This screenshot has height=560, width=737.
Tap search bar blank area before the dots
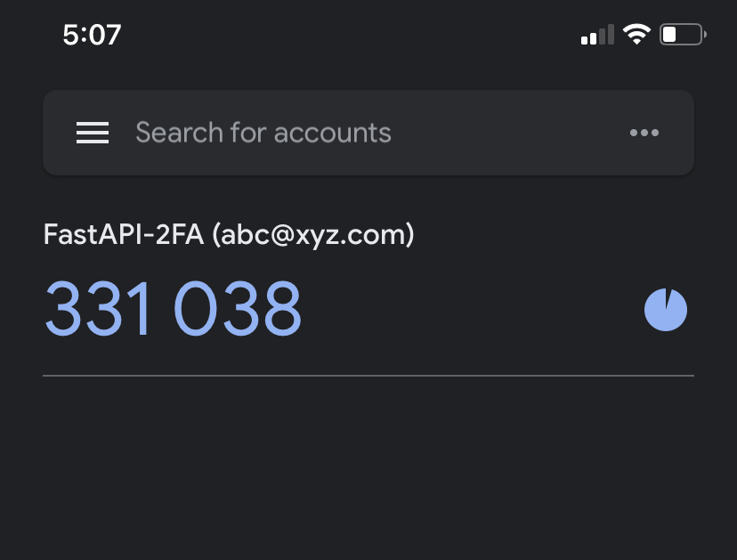(x=507, y=134)
